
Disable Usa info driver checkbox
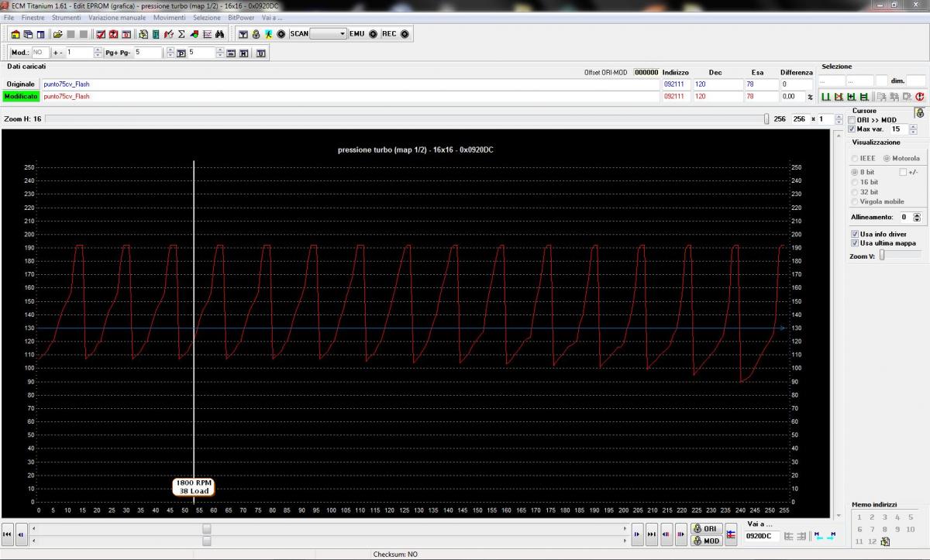point(855,234)
